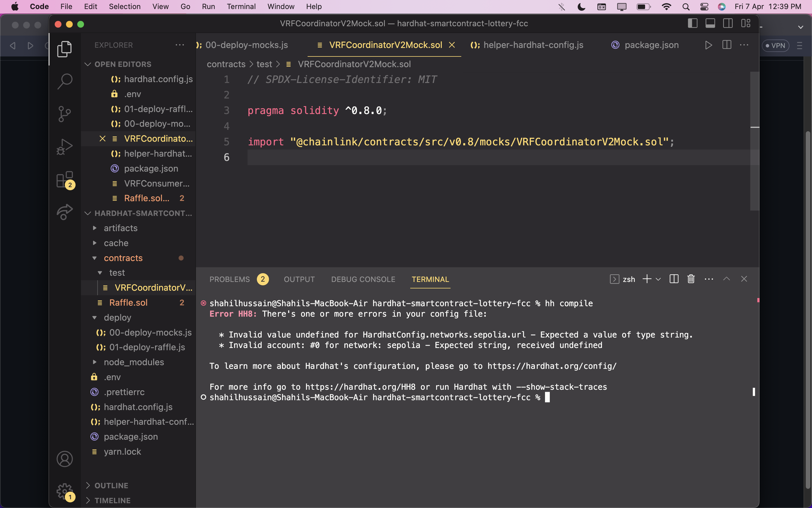This screenshot has width=812, height=508.
Task: Split the terminal icon
Action: pyautogui.click(x=674, y=279)
